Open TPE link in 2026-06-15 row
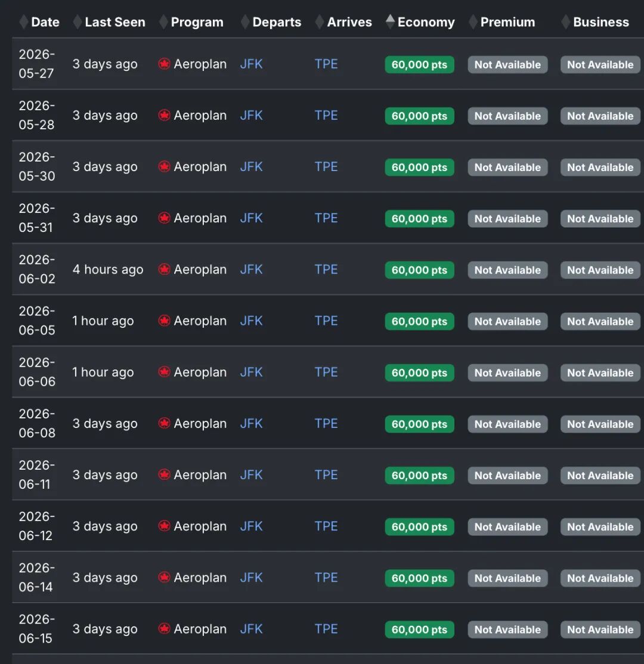Viewport: 644px width, 664px height. click(326, 629)
